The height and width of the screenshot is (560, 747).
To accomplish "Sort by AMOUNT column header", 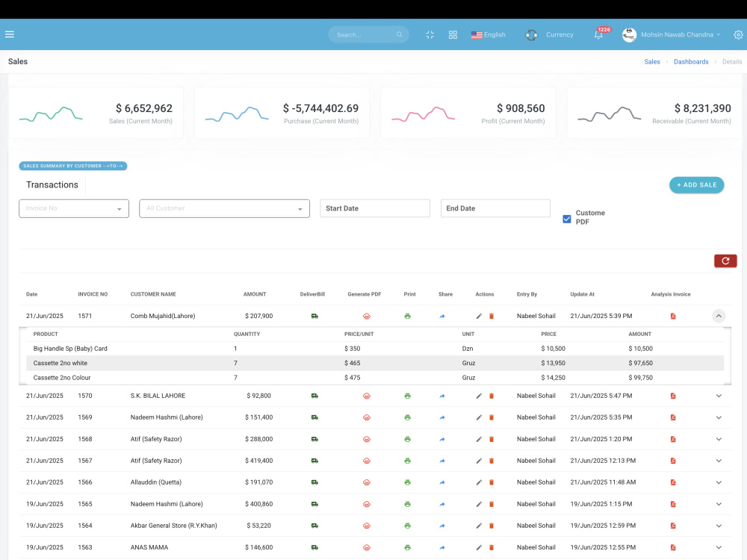I will (x=255, y=294).
